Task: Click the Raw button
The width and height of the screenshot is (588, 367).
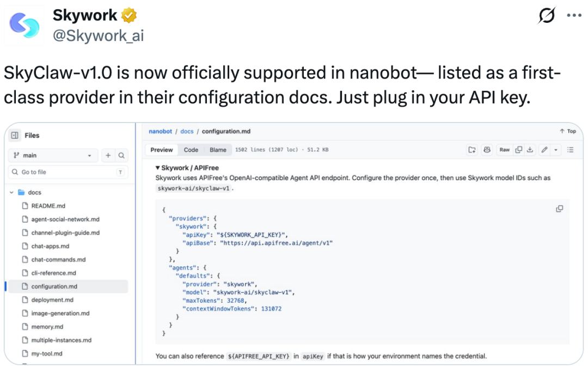Action: [504, 150]
